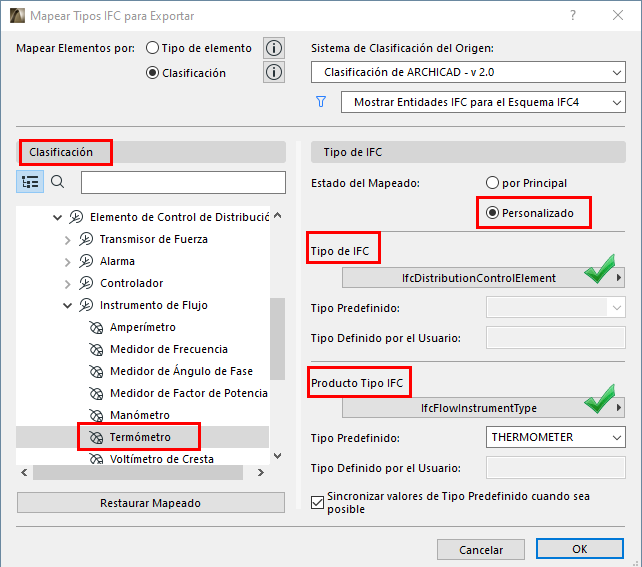
Task: Select the Medidor de Frecuencia row
Action: 142,349
